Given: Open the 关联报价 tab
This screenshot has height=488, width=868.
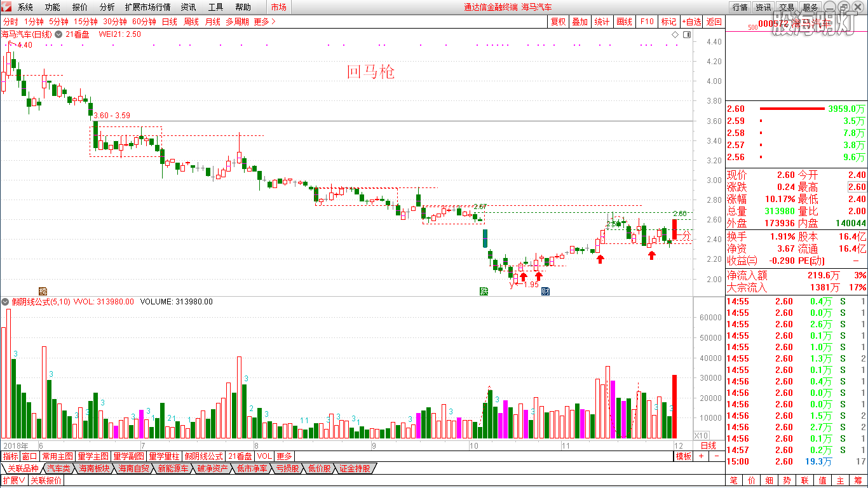Looking at the screenshot, I should (46, 480).
